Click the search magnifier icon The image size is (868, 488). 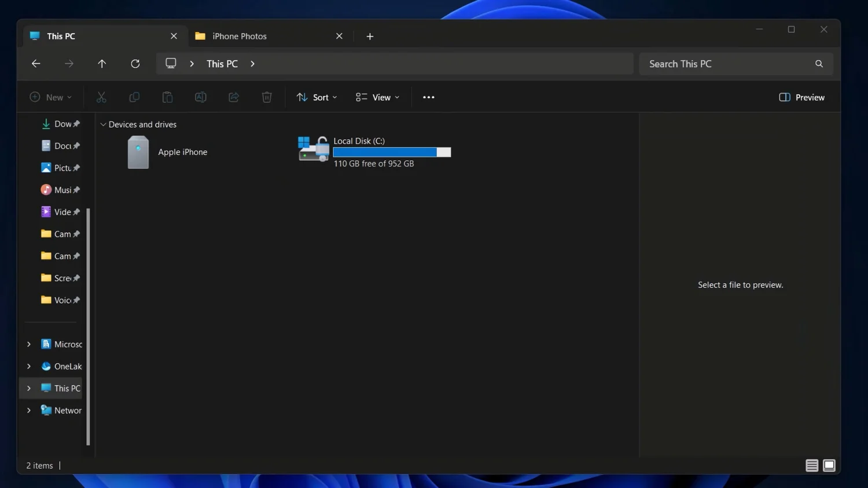pyautogui.click(x=819, y=64)
